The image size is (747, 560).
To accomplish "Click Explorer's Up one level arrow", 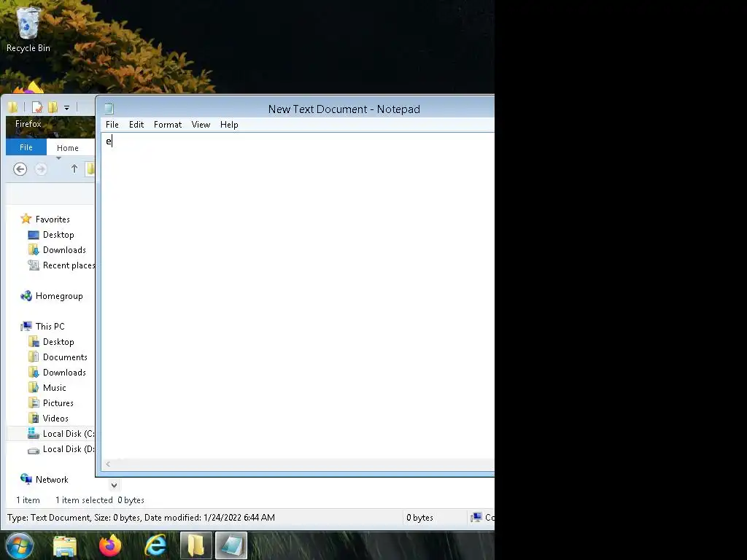I will coord(74,168).
